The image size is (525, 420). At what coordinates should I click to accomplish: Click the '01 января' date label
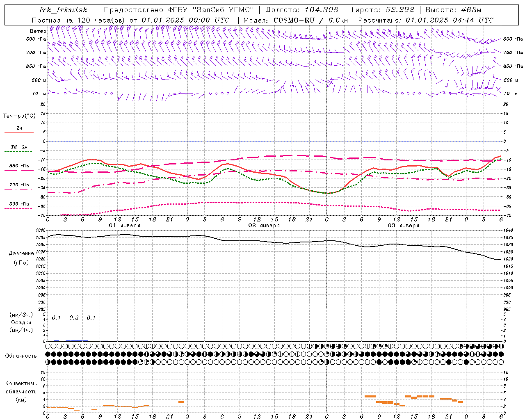(124, 226)
